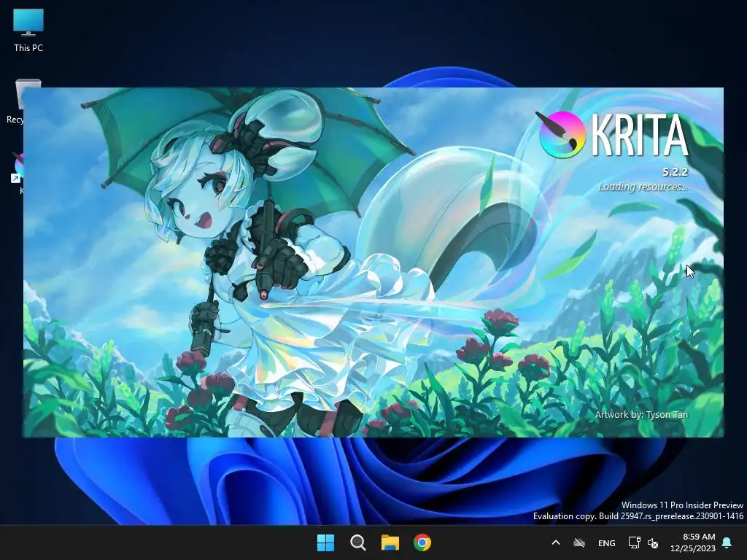This screenshot has height=560, width=747.
Task: Launch File Explorer from taskbar
Action: pyautogui.click(x=390, y=542)
